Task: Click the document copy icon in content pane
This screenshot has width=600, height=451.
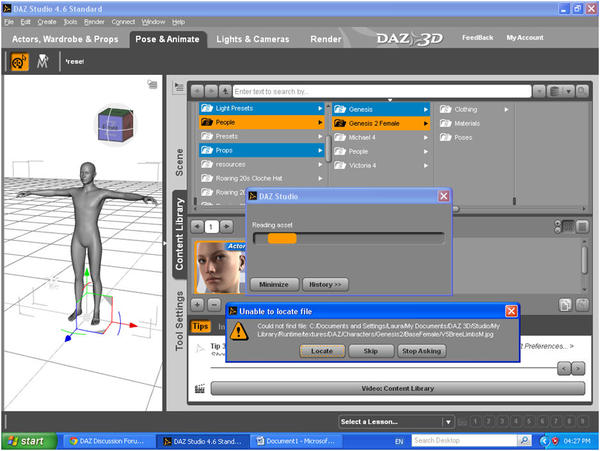Action: (565, 305)
